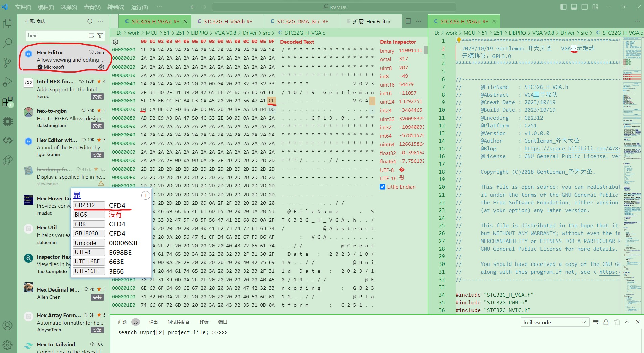Switch to the 端口 panel tab
The image size is (644, 353).
point(223,322)
